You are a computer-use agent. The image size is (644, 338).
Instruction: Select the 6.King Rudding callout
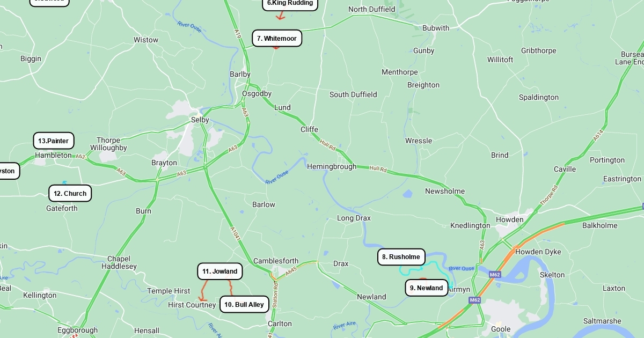tap(290, 3)
